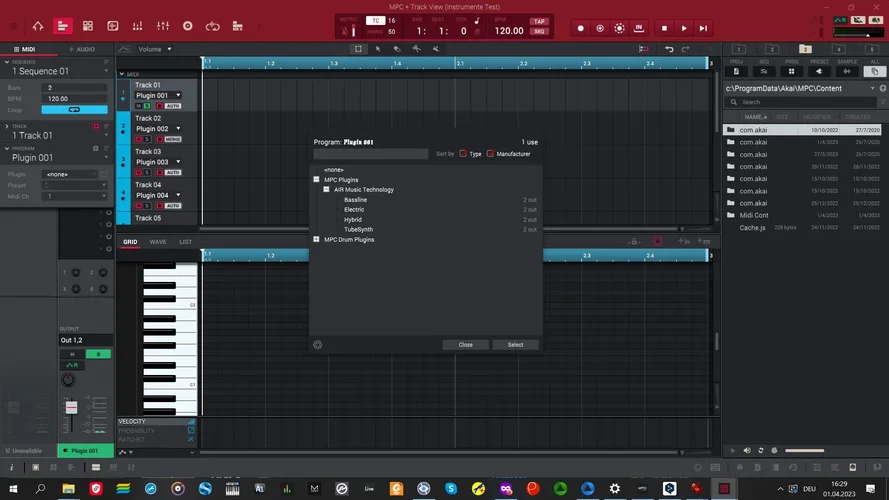Click the undo arrow icon
This screenshot has width=889, height=500.
[x=669, y=49]
